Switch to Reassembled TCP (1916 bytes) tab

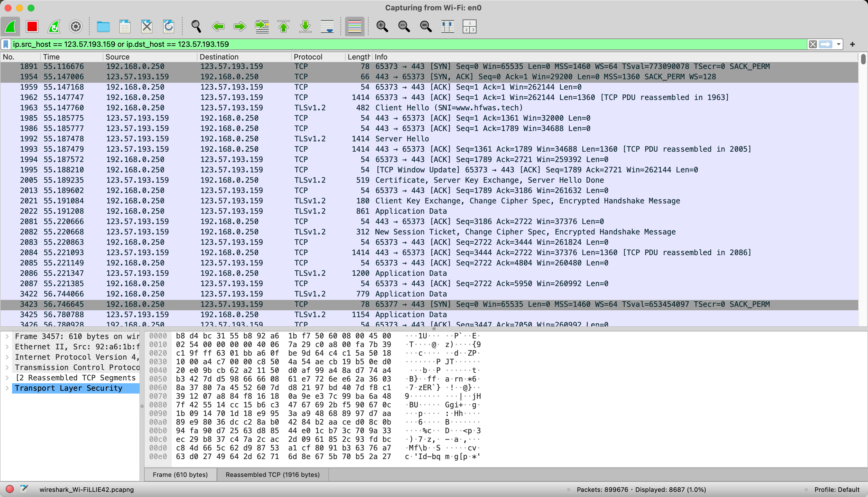272,475
